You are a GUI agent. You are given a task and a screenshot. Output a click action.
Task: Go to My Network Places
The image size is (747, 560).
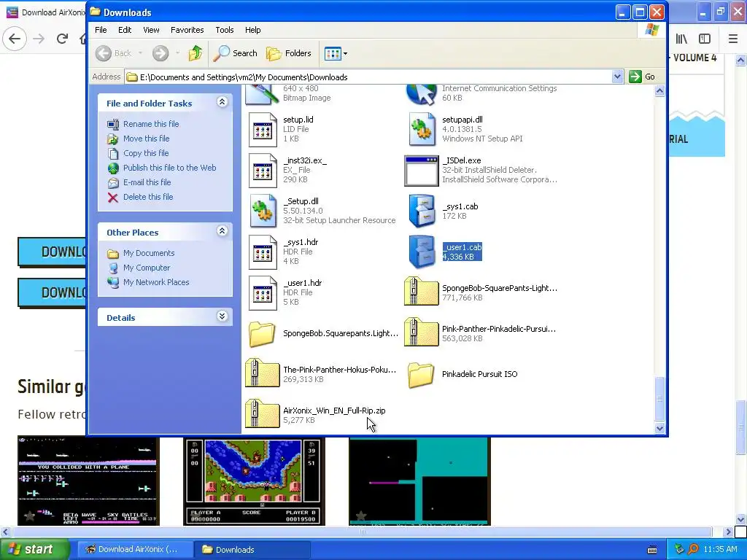[156, 282]
